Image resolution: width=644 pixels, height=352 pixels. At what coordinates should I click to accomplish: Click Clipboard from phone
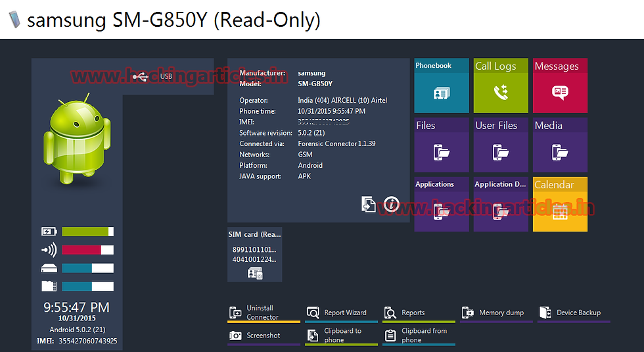(x=419, y=336)
